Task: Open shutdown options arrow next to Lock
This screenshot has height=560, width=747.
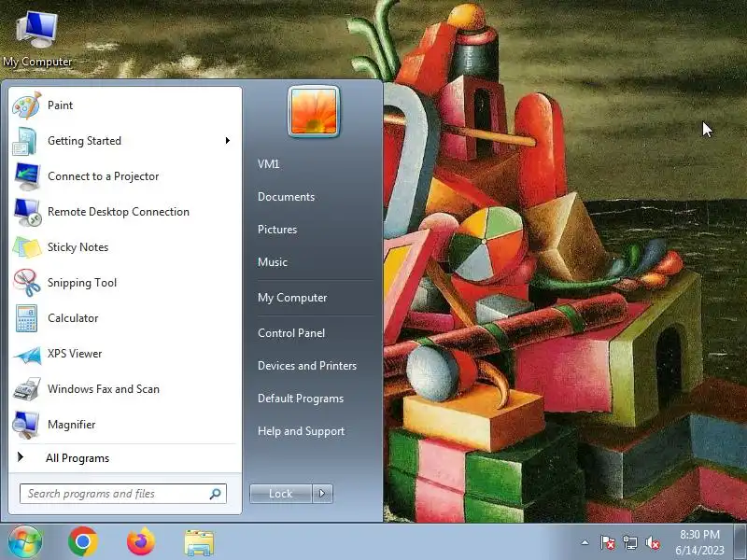Action: [x=322, y=494]
